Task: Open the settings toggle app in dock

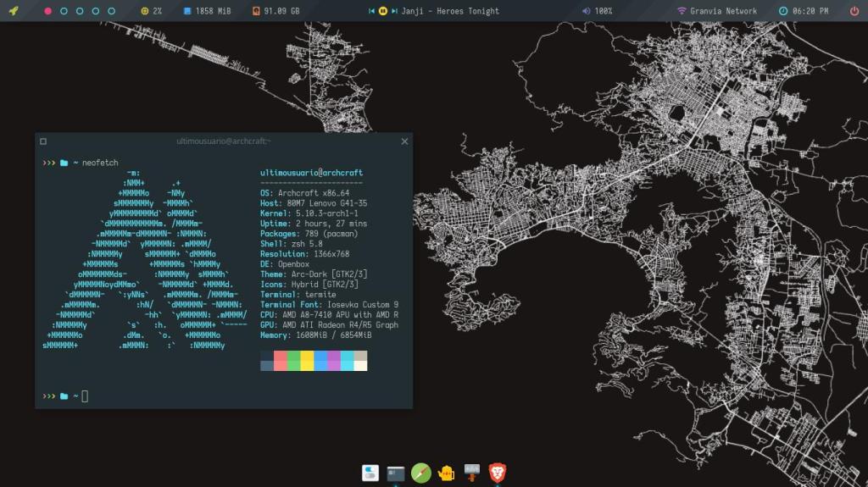Action: pyautogui.click(x=370, y=473)
